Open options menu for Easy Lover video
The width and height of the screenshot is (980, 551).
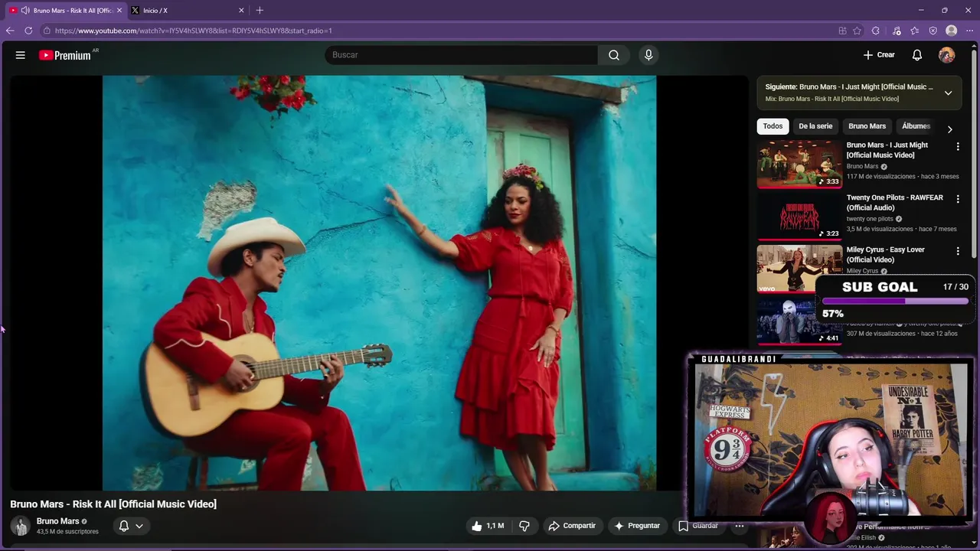click(x=958, y=251)
